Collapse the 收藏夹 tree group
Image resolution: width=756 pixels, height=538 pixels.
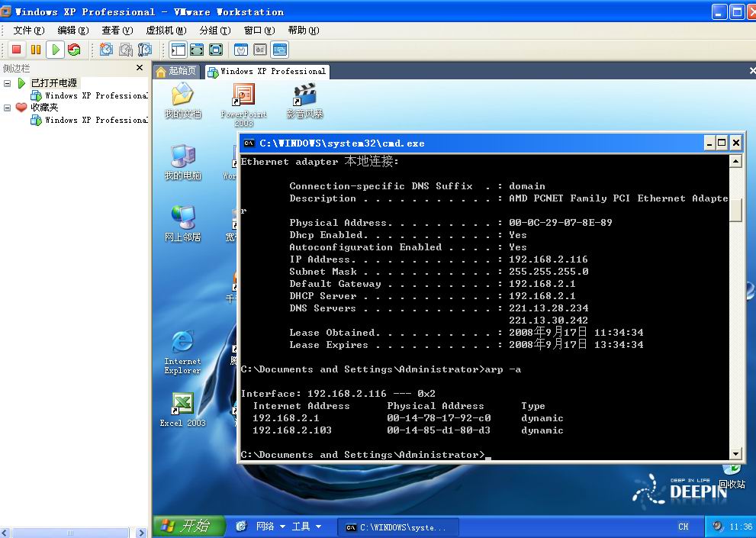point(8,108)
